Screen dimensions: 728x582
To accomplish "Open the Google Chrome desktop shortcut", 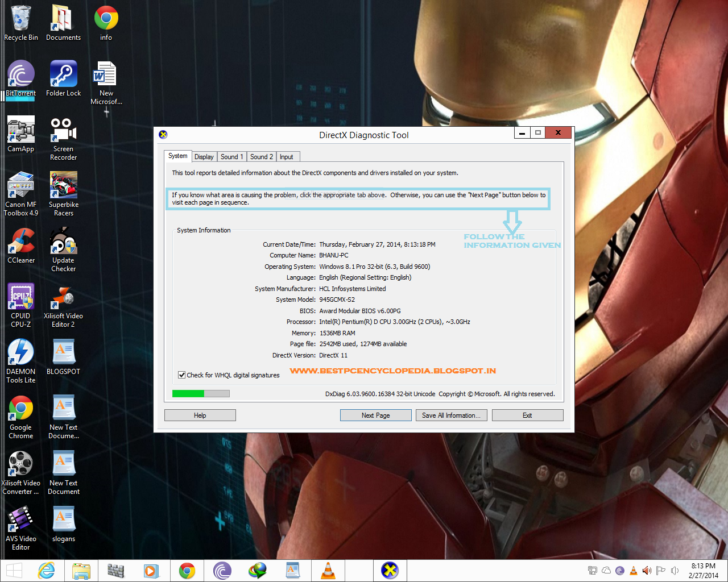I will pyautogui.click(x=21, y=417).
